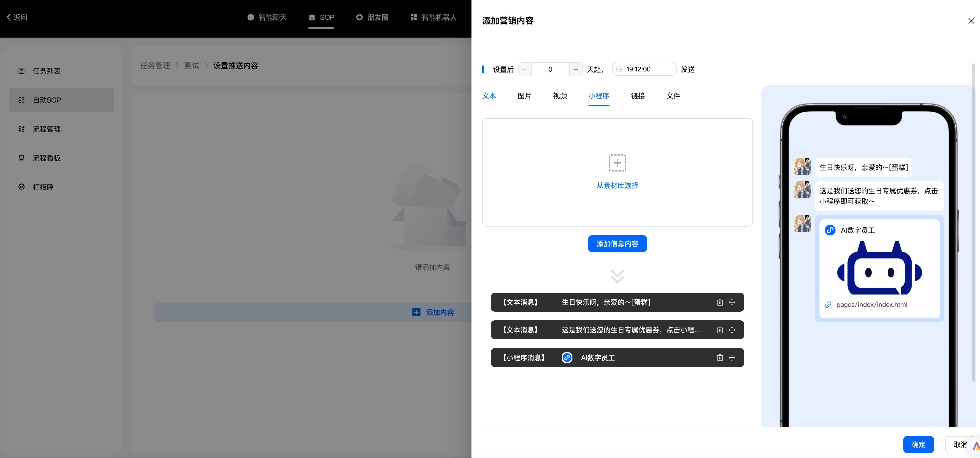Screen dimensions: 980x458
Task: Delete the AI数字员工 mini-program message
Action: (720, 358)
